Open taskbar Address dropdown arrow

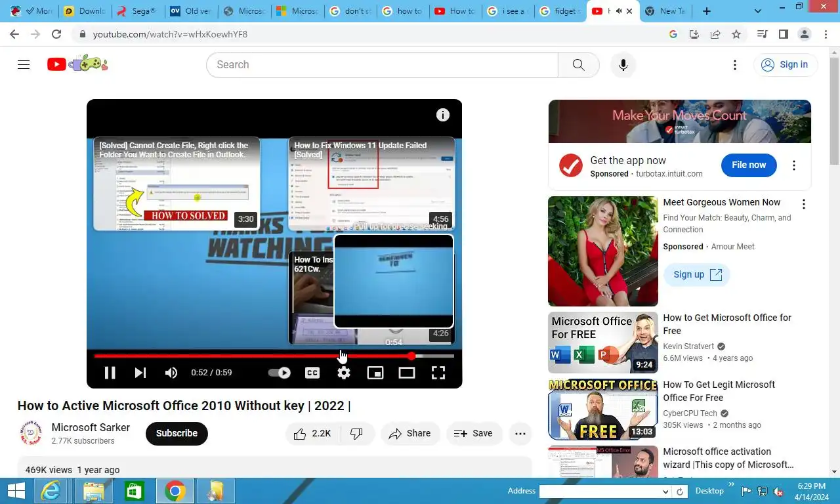(x=665, y=492)
